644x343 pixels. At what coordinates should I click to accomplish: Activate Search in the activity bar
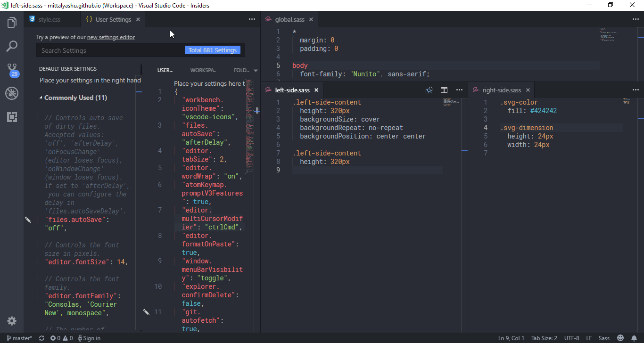(12, 46)
